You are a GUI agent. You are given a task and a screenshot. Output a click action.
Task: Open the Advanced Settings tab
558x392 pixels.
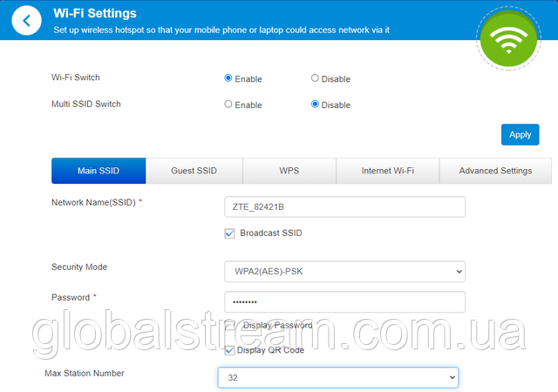[495, 171]
